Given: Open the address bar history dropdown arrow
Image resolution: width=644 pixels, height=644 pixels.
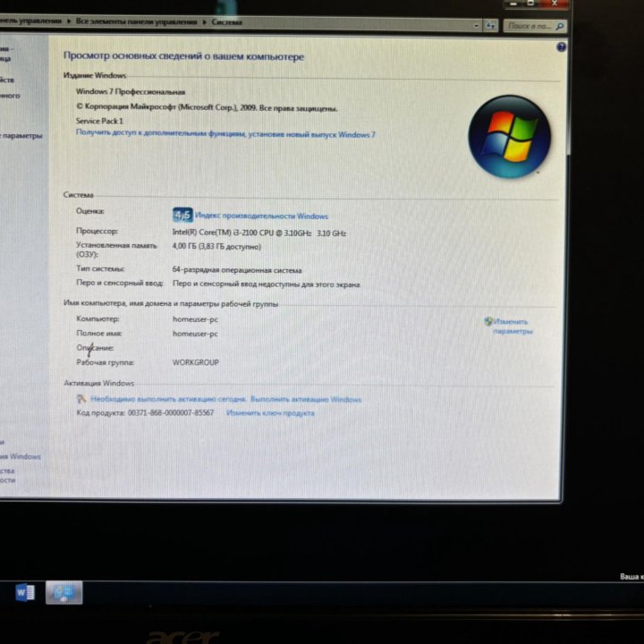Looking at the screenshot, I should 476,26.
